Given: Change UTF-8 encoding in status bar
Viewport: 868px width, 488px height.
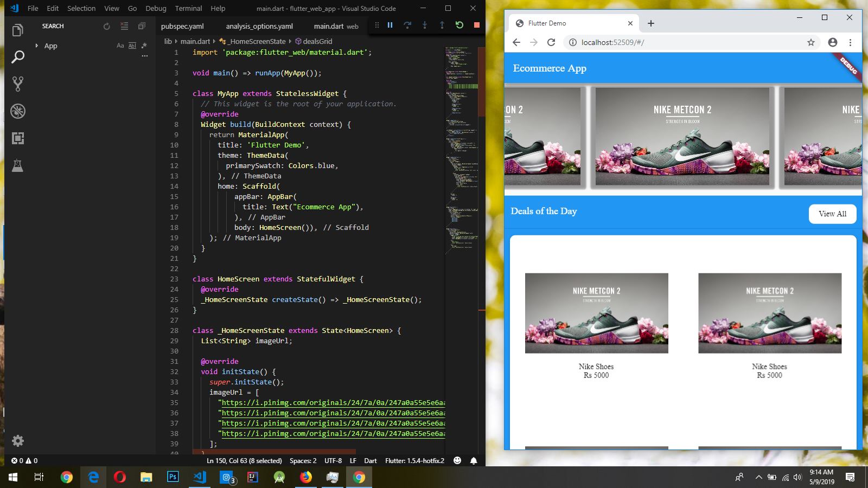Looking at the screenshot, I should click(x=333, y=460).
